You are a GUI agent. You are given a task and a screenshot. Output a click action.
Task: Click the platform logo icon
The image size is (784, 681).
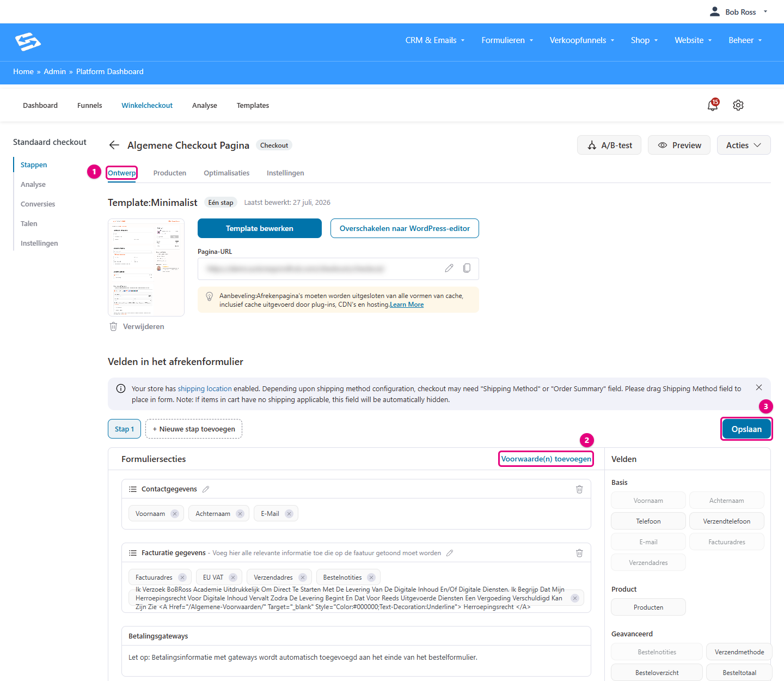pos(28,41)
